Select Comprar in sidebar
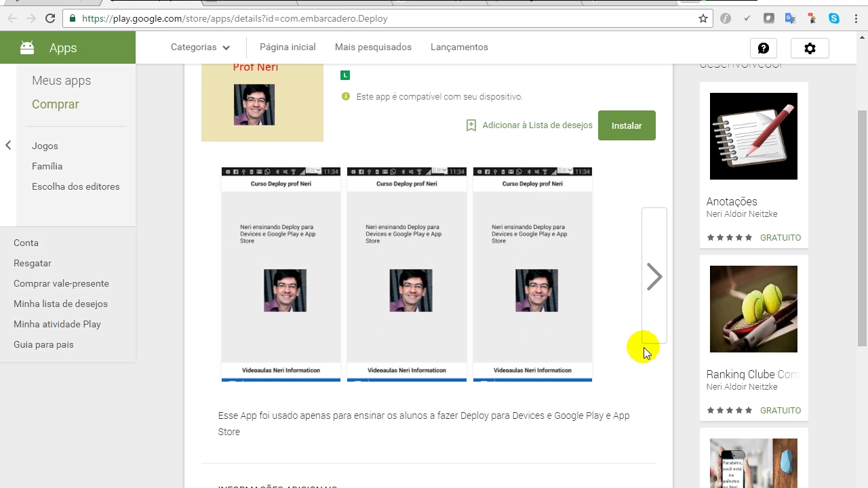This screenshot has height=488, width=868. tap(56, 104)
